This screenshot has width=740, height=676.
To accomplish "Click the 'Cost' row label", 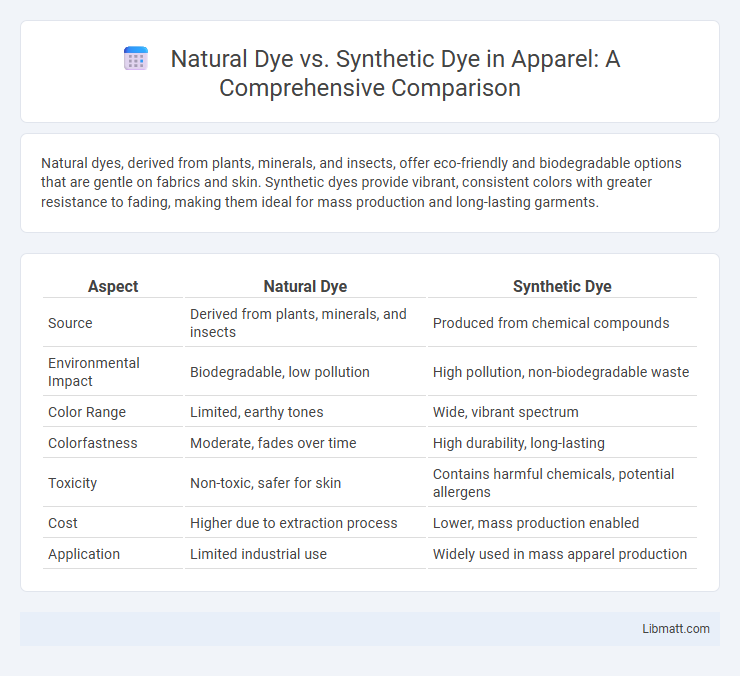I will click(62, 523).
